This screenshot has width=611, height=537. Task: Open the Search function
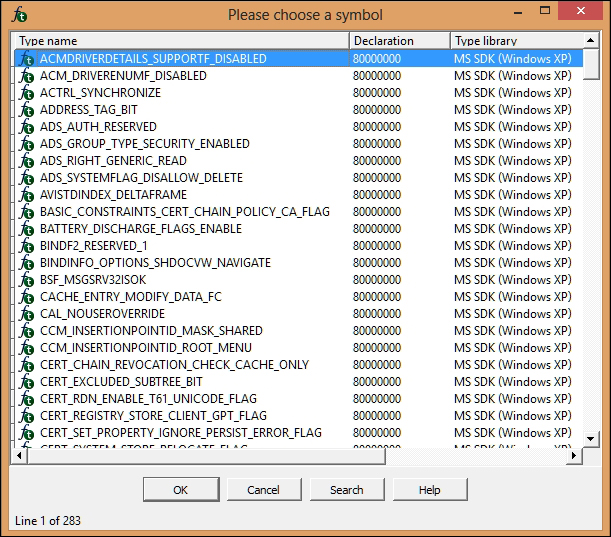tap(347, 489)
